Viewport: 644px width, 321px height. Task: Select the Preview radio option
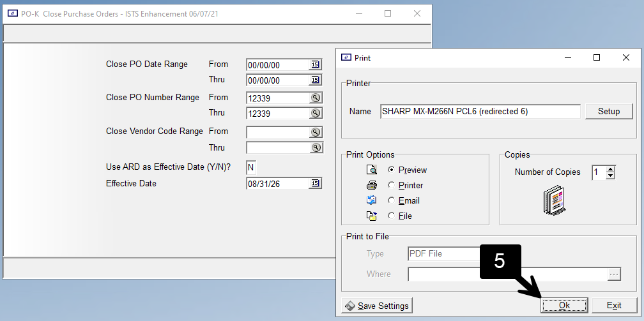(x=392, y=170)
